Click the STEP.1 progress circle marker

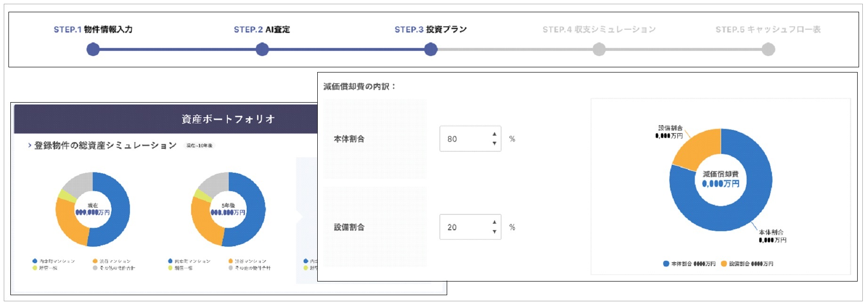click(x=93, y=49)
